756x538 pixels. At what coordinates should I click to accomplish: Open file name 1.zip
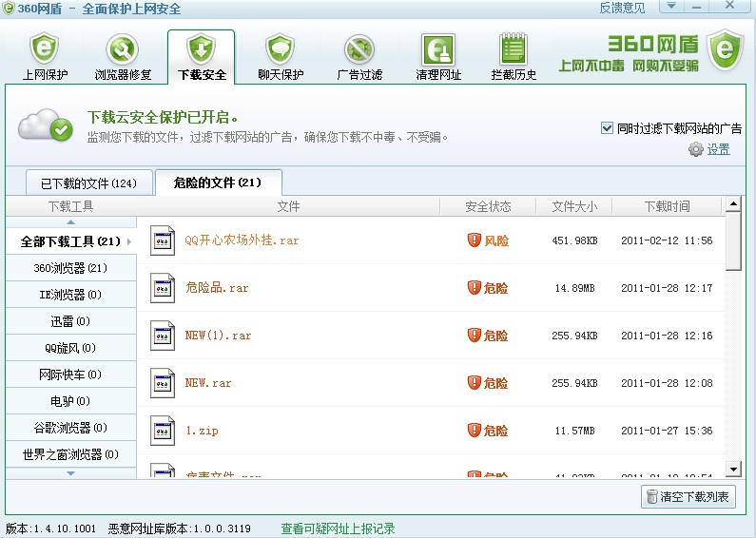click(202, 431)
